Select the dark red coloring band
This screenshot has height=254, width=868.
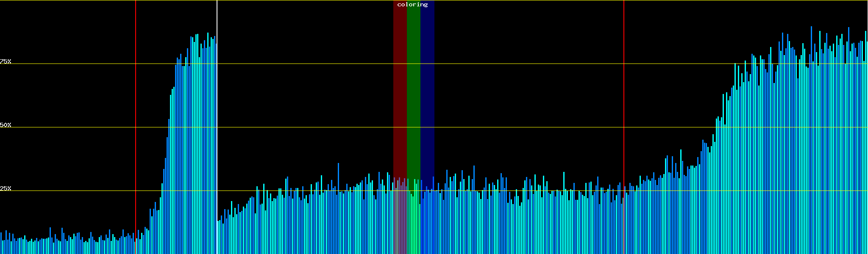tap(400, 85)
